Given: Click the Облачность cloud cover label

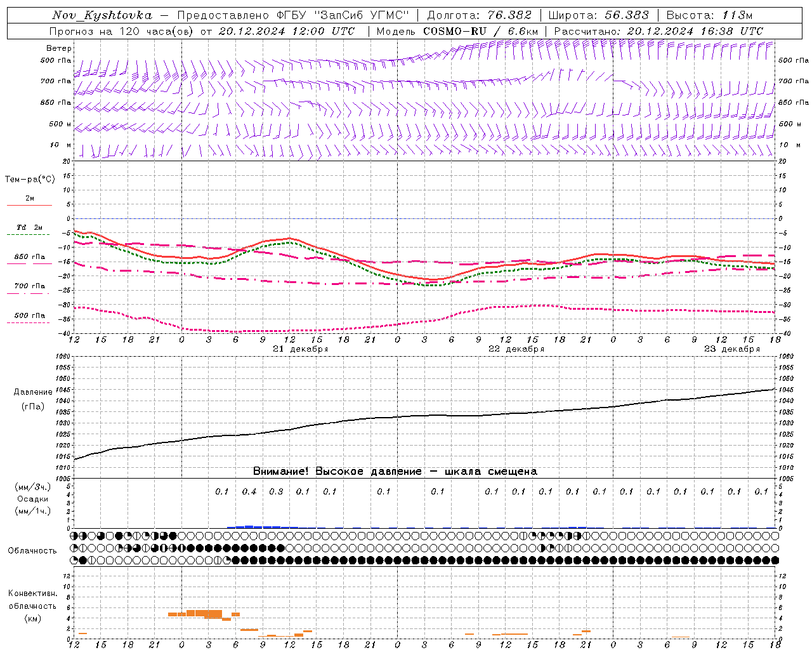Looking at the screenshot, I should tap(32, 551).
